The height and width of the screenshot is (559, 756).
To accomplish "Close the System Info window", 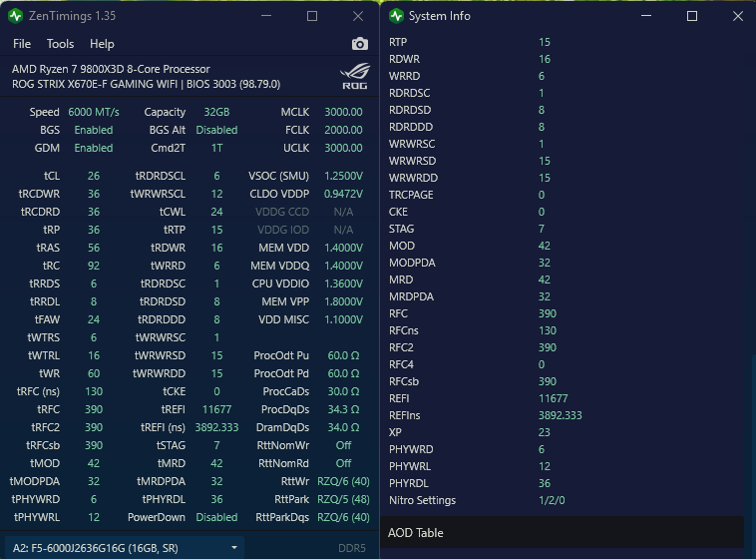I will [x=737, y=16].
